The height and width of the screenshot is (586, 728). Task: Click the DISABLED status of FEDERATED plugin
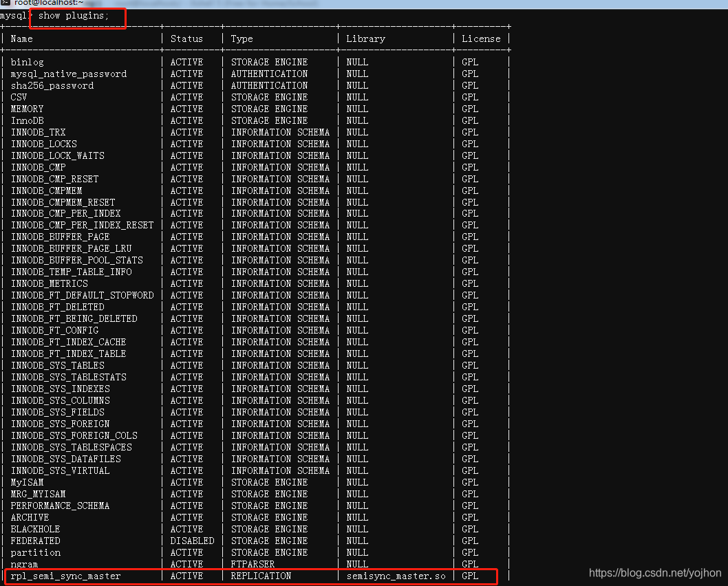(x=192, y=541)
